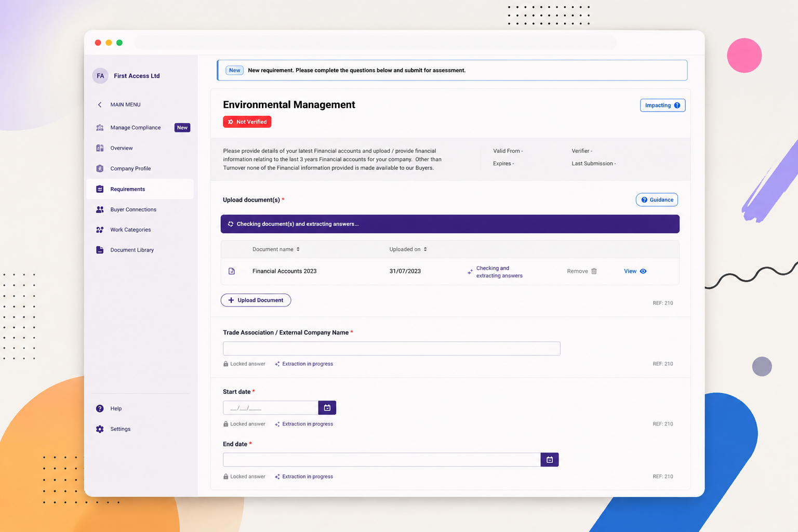The width and height of the screenshot is (798, 532).
Task: Click the Work Categories icon
Action: (x=100, y=230)
